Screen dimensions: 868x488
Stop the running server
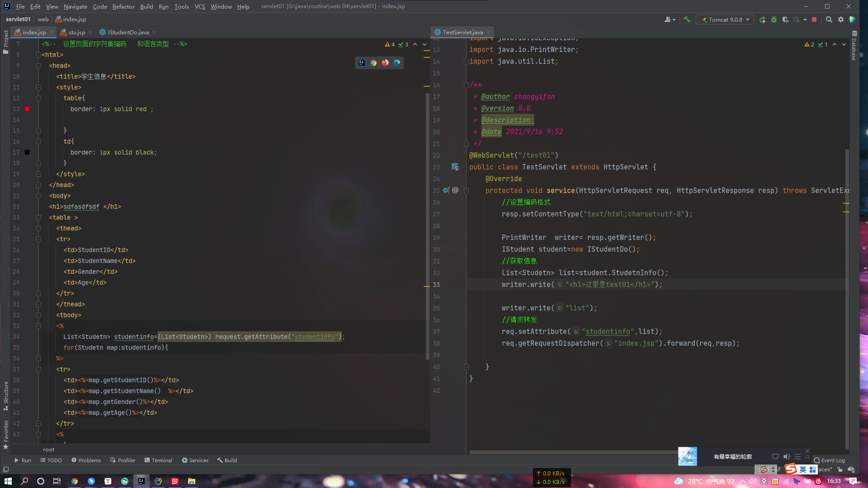[814, 19]
